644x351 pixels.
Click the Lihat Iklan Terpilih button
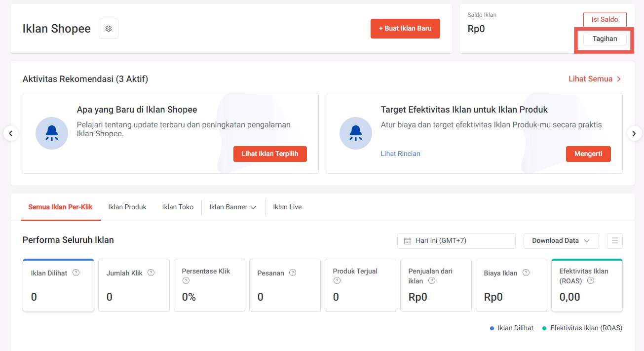270,154
